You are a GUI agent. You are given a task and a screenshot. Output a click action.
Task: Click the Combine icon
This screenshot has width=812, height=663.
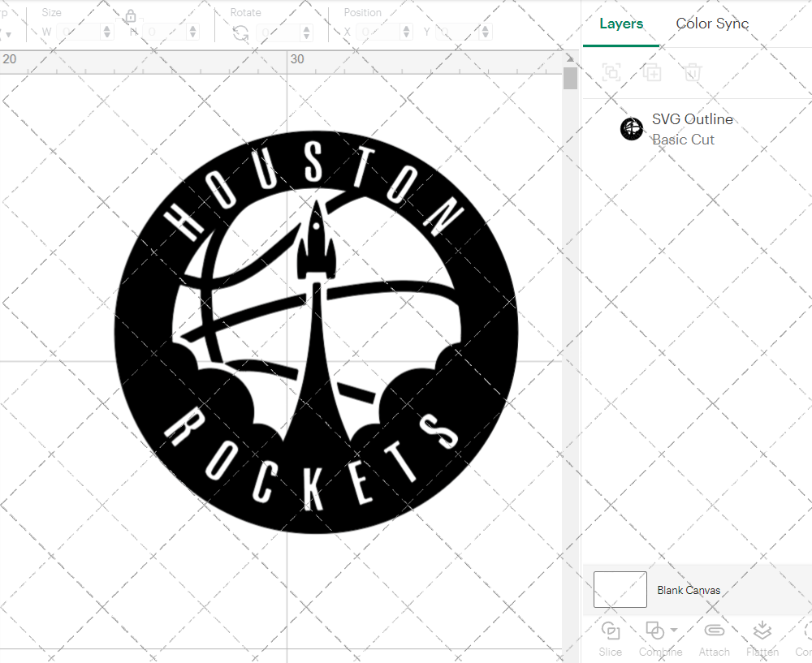click(x=654, y=630)
